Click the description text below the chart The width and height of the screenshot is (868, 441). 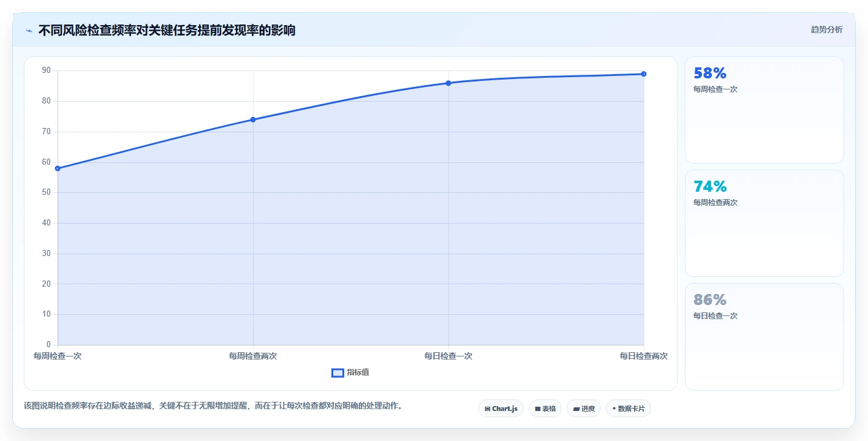pos(214,406)
